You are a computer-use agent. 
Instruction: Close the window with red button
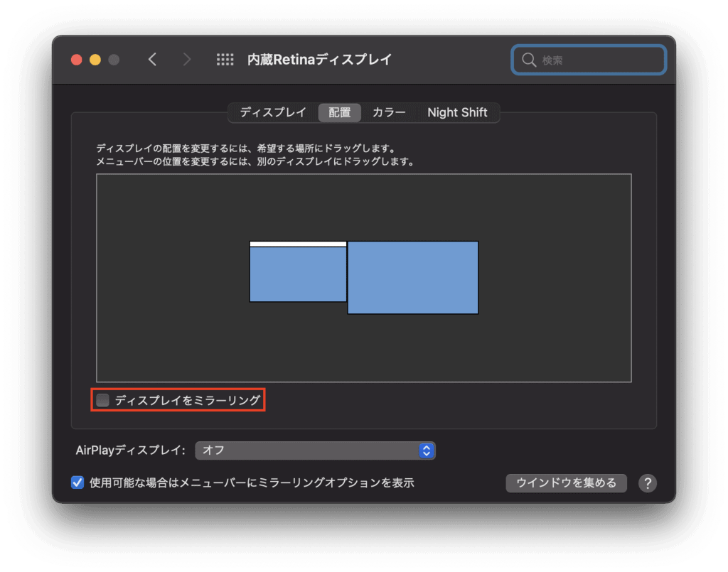[77, 60]
